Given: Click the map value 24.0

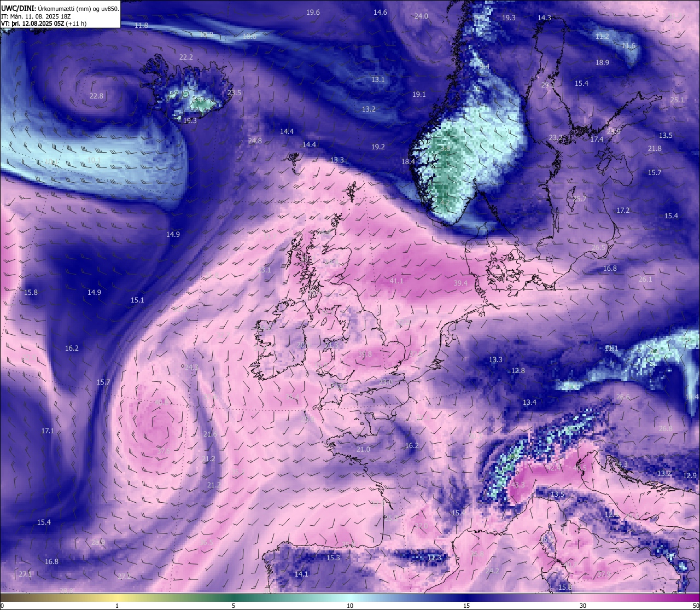Looking at the screenshot, I should click(421, 16).
